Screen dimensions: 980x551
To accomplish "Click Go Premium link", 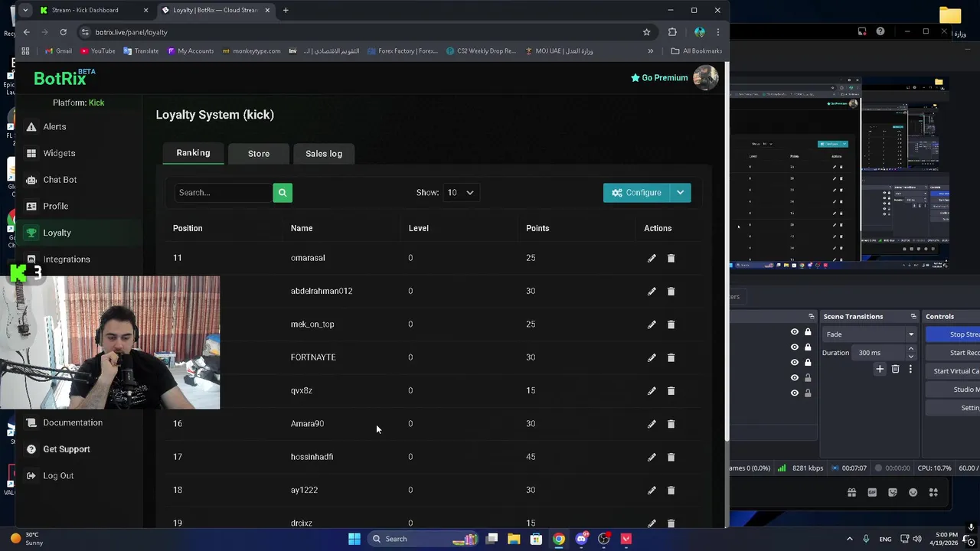I will [659, 78].
